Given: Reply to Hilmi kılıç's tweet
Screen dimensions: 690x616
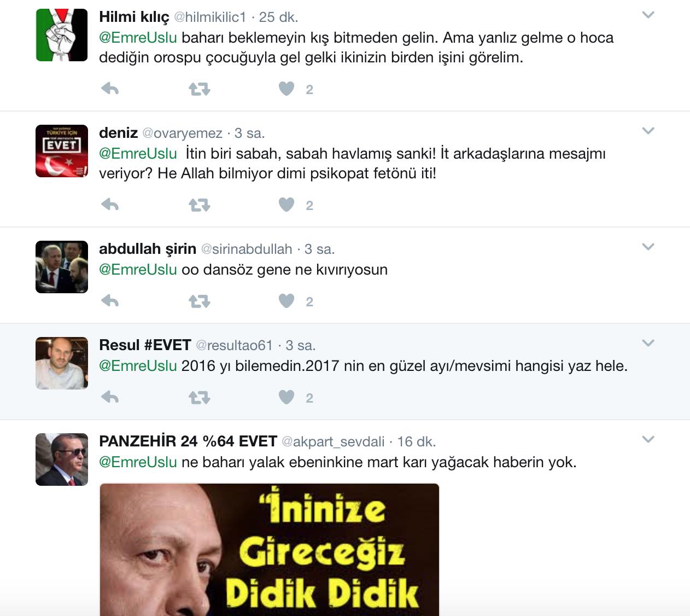Looking at the screenshot, I should tap(110, 89).
